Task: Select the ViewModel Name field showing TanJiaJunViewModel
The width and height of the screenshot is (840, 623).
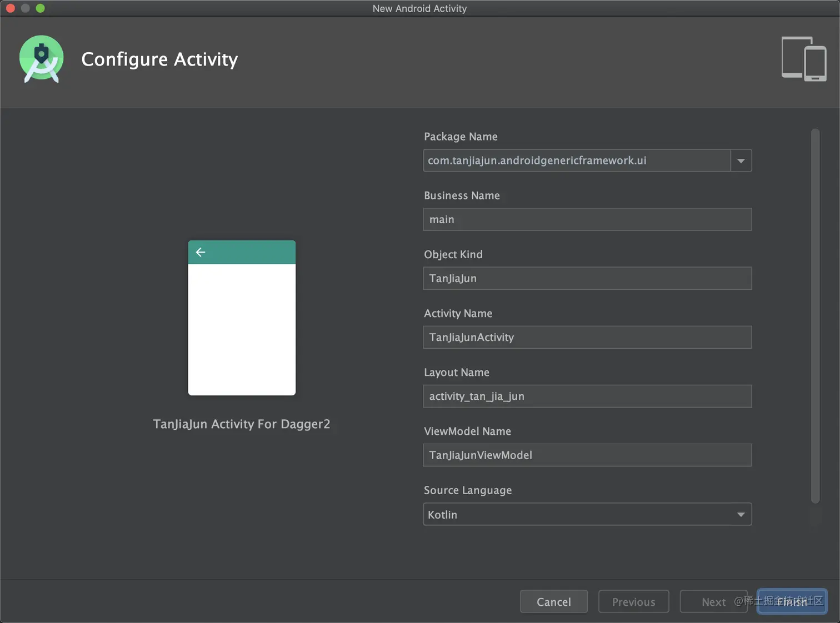Action: pyautogui.click(x=587, y=455)
